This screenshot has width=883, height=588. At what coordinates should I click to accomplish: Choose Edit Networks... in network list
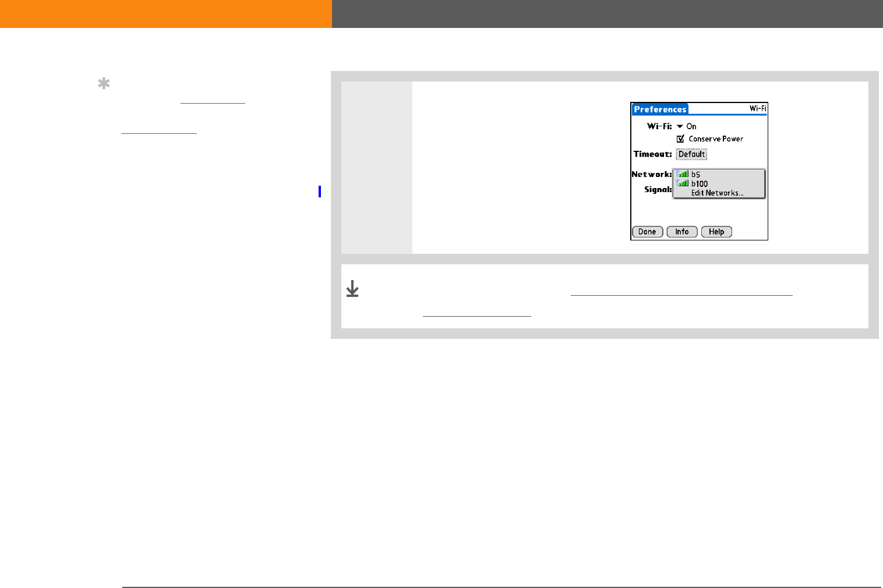pyautogui.click(x=717, y=193)
